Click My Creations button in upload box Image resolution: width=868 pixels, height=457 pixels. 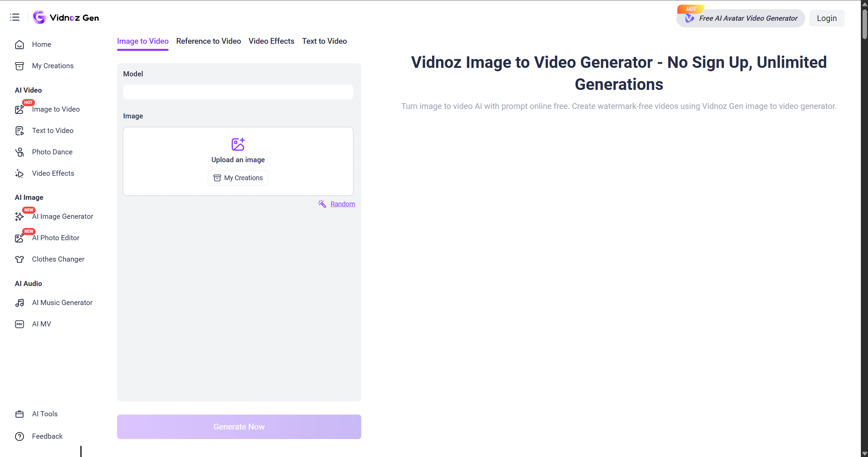(x=238, y=178)
